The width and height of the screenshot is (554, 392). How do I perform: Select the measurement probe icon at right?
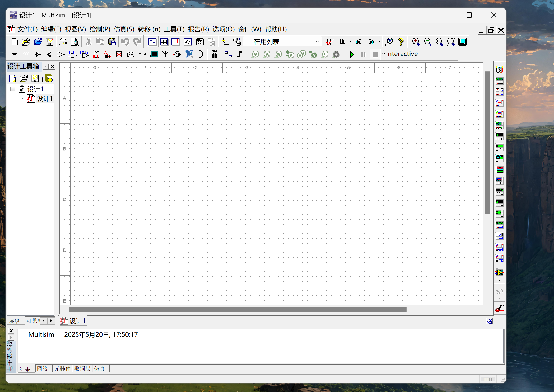499,308
